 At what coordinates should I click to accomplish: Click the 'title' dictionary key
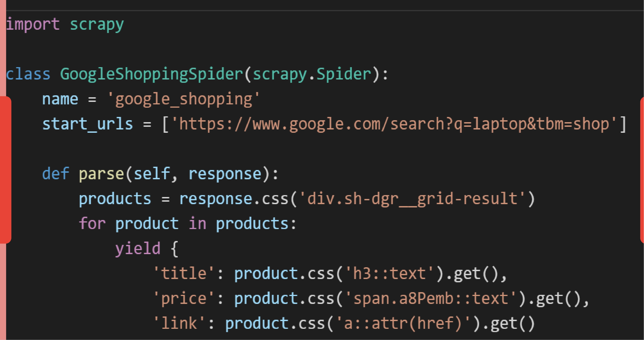pos(184,273)
